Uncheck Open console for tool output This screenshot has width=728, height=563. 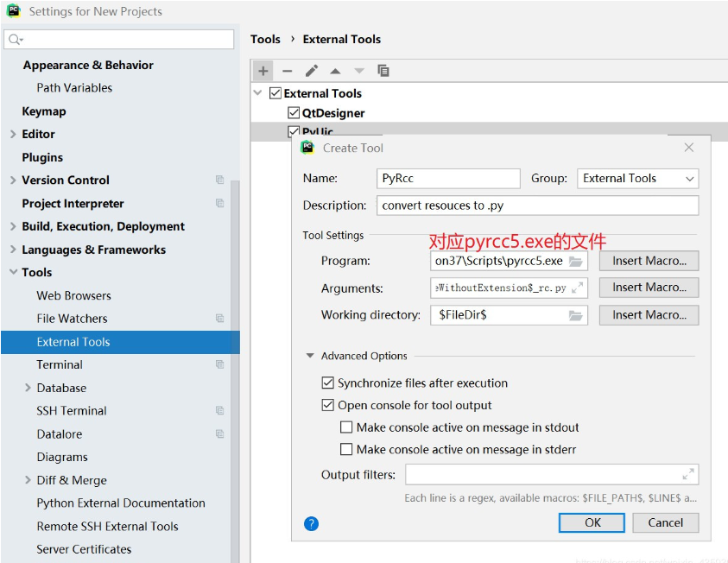pyautogui.click(x=328, y=405)
